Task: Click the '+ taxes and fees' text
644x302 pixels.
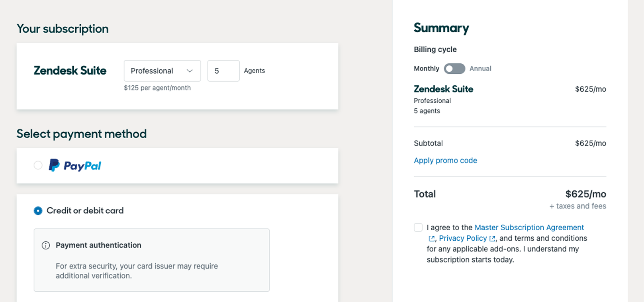Action: point(578,206)
